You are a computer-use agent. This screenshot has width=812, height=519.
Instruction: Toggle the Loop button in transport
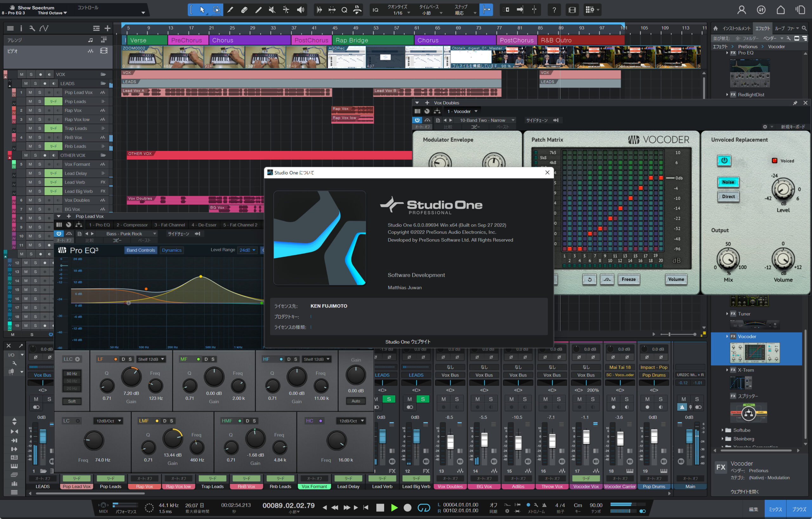point(424,508)
